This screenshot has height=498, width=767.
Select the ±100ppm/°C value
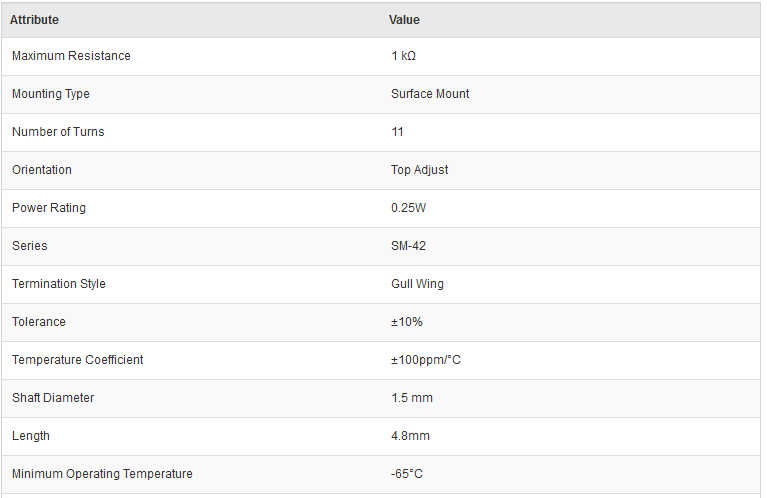[426, 360]
